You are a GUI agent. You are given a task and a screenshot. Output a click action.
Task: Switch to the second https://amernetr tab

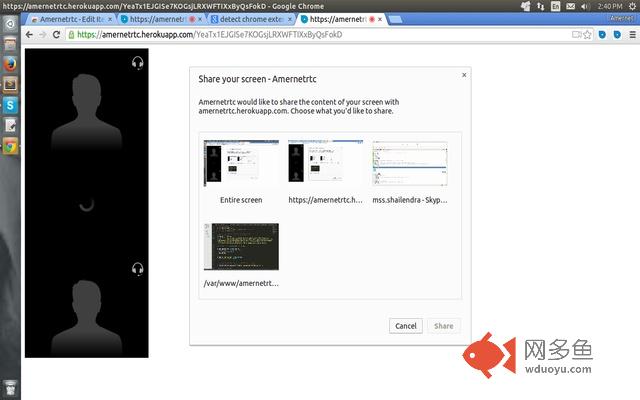(x=162, y=19)
